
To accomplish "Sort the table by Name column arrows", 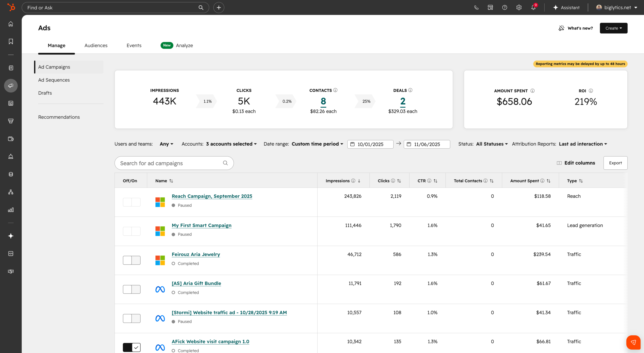I will coord(171,181).
